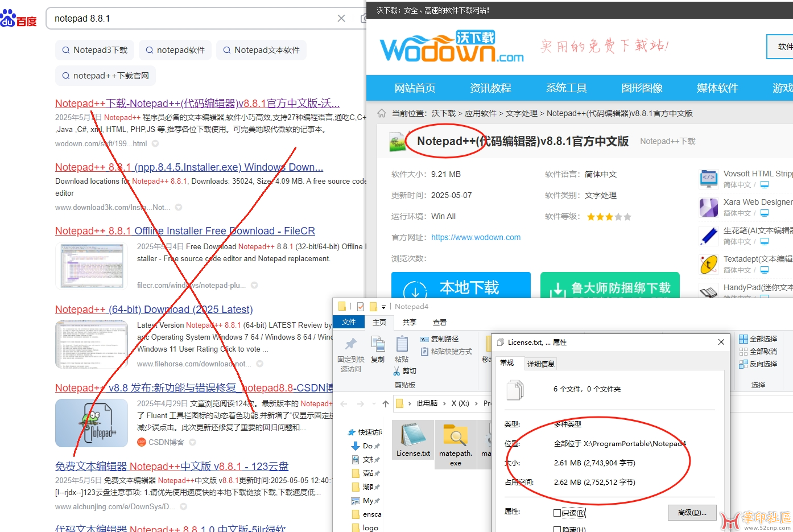Open 媒体软件 in Wodown nav bar

[x=717, y=88]
